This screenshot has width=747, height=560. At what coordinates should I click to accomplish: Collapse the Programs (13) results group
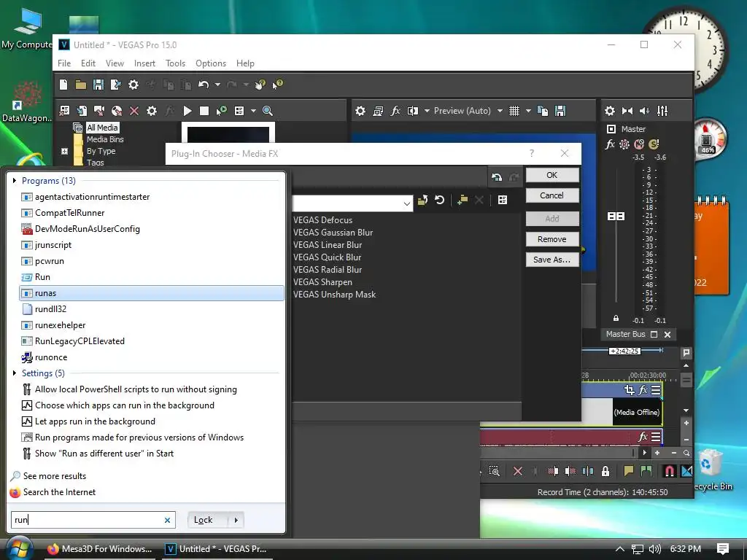tap(15, 181)
